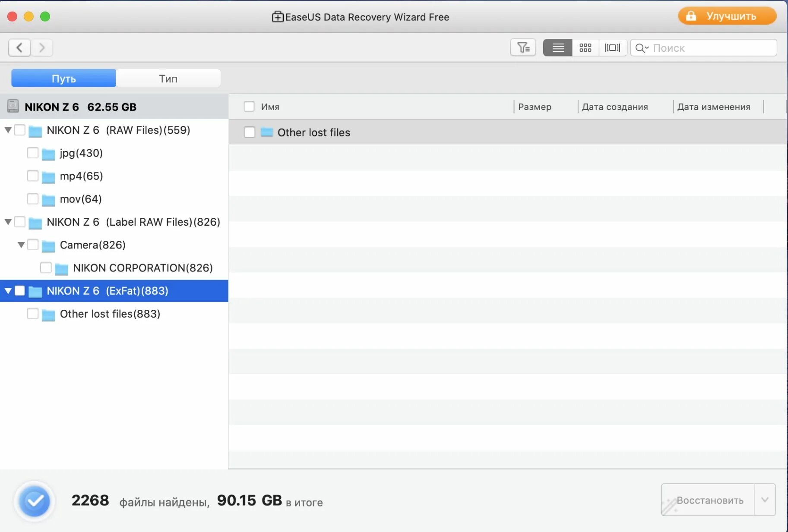Viewport: 788px width, 532px height.
Task: Select NIKON Z 6 (RAW Files)(559) label
Action: (x=118, y=130)
